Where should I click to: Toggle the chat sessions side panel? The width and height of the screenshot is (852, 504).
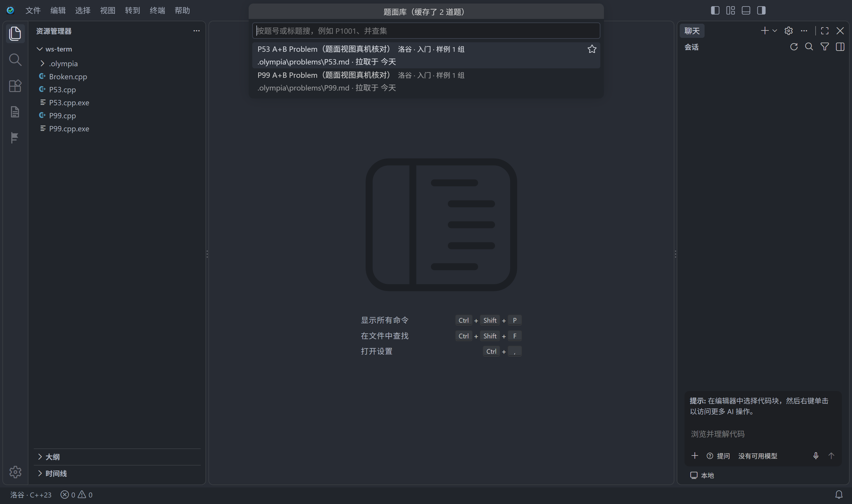(840, 47)
